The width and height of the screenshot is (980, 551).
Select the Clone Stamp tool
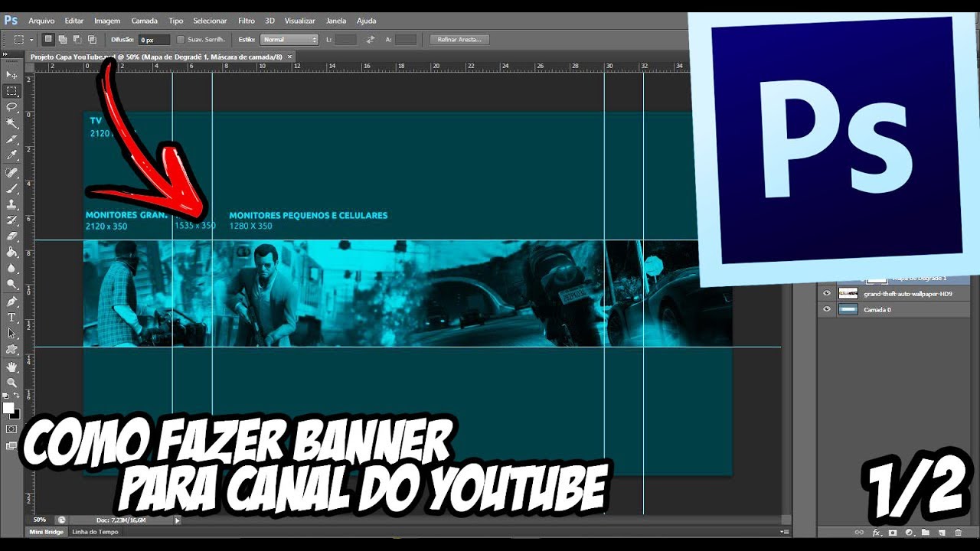click(x=11, y=205)
